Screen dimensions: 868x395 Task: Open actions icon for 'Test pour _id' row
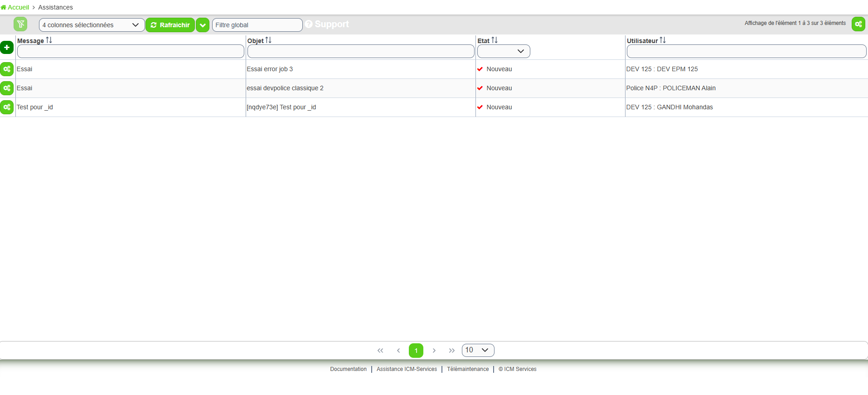coord(7,107)
